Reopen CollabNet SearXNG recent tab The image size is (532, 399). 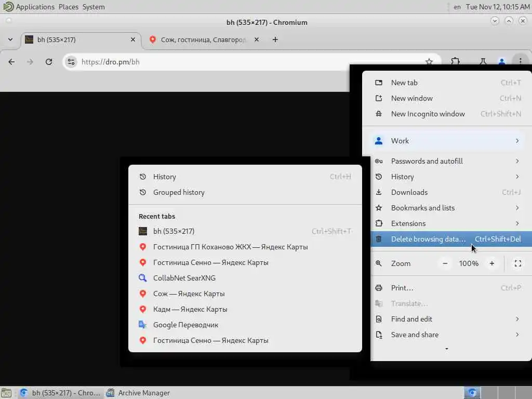tap(245, 278)
